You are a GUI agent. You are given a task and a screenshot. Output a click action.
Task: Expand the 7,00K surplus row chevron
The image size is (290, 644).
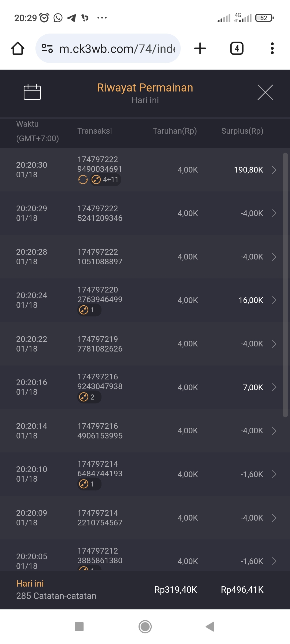point(274,387)
